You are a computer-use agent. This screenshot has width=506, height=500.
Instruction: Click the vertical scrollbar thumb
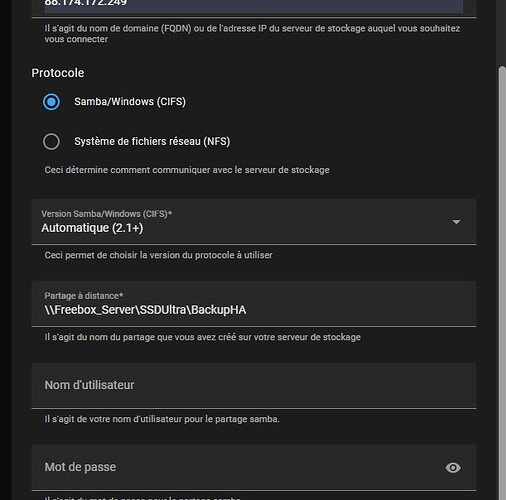[x=502, y=283]
